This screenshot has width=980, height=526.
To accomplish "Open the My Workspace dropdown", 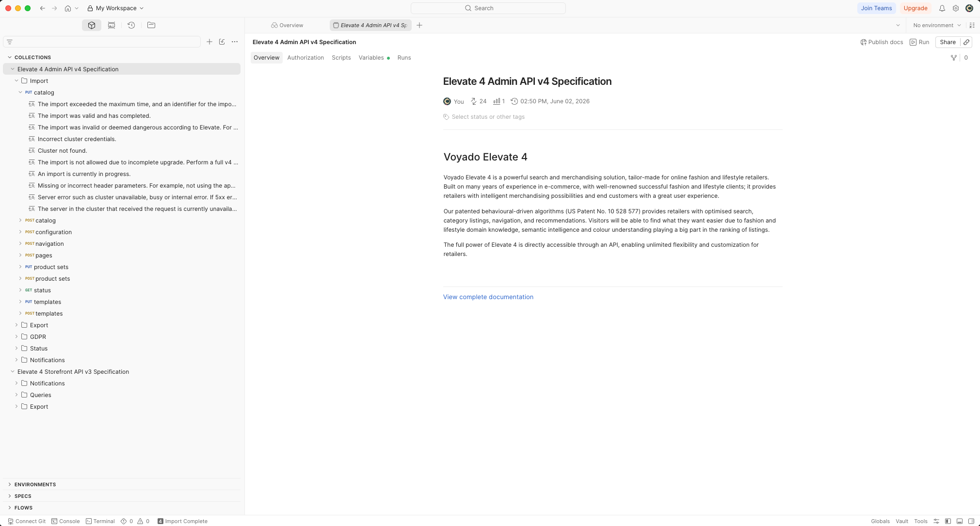I will [x=115, y=8].
